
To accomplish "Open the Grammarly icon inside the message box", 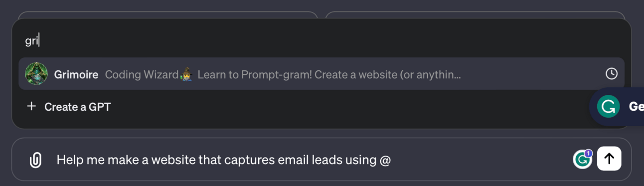I will pyautogui.click(x=581, y=160).
